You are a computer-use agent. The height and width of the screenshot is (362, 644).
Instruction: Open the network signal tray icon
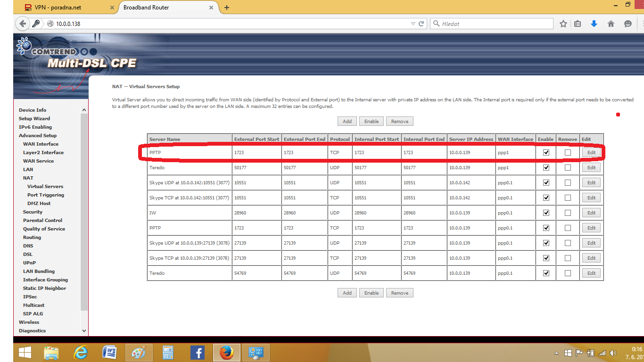pos(602,353)
